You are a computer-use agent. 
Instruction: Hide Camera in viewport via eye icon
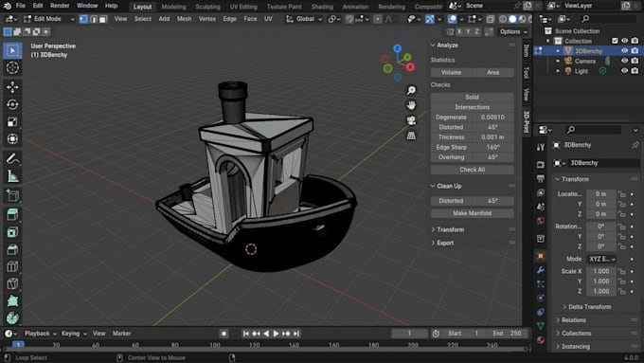tap(624, 61)
